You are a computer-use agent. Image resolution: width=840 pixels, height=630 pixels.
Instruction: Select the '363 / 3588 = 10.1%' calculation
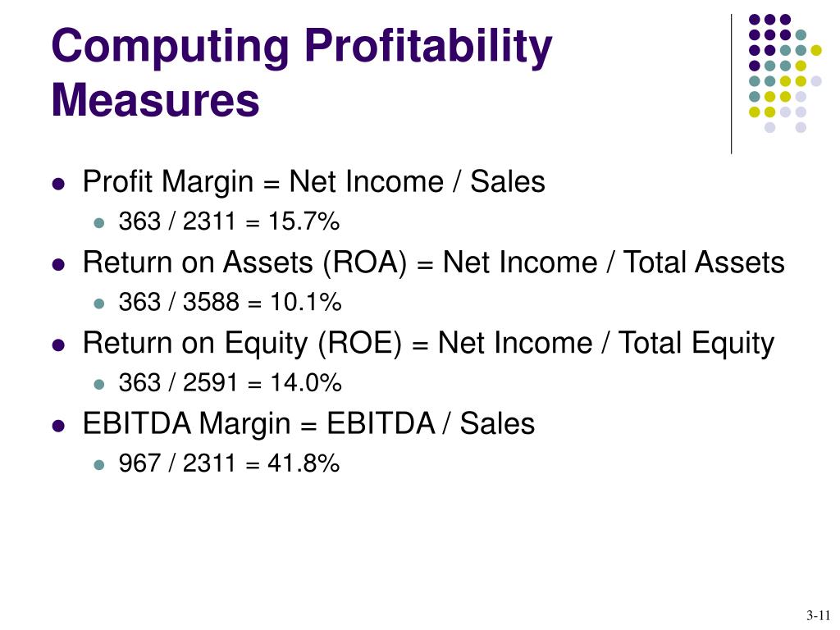click(x=230, y=302)
